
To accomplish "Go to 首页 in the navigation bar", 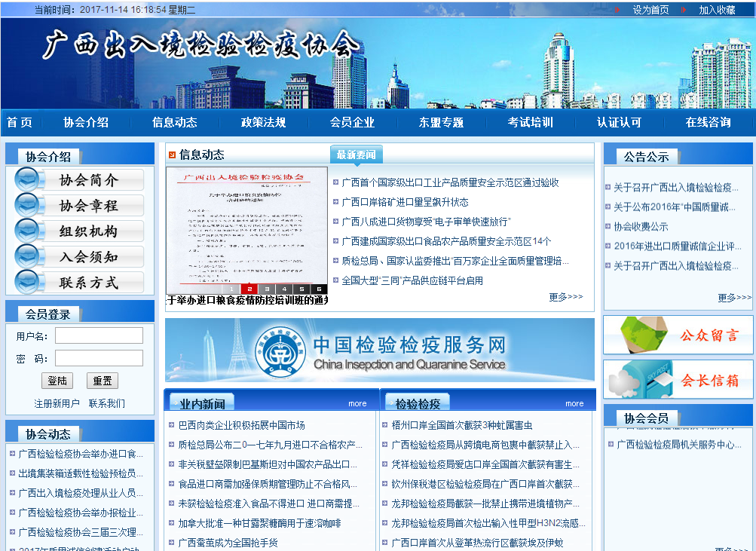I will click(20, 122).
